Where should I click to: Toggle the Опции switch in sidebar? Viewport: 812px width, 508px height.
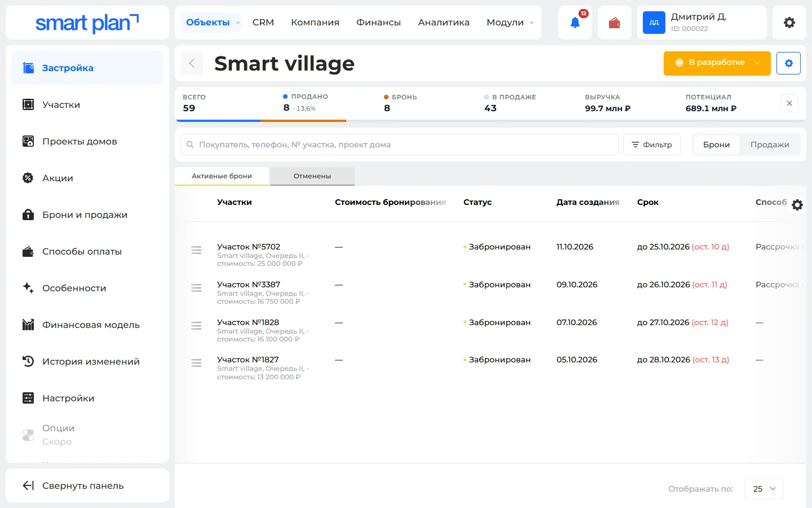28,435
